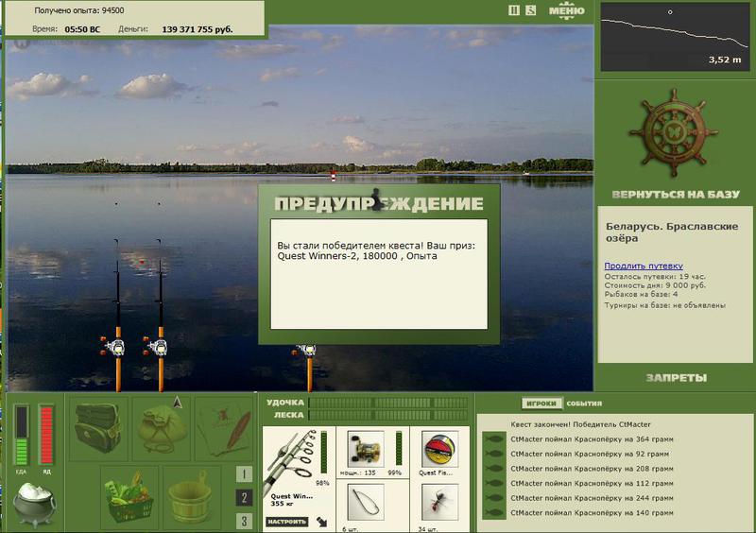Screen dimensions: 756x533
Task: Click the quest winner prize message text
Action: [376, 250]
